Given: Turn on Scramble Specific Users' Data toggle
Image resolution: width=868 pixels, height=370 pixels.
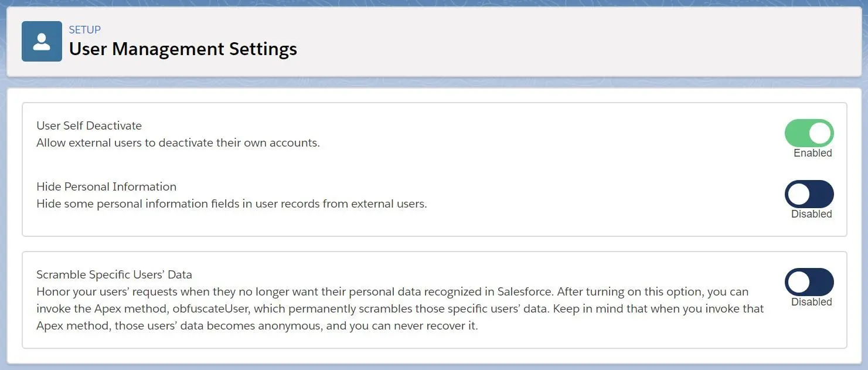Looking at the screenshot, I should click(809, 282).
